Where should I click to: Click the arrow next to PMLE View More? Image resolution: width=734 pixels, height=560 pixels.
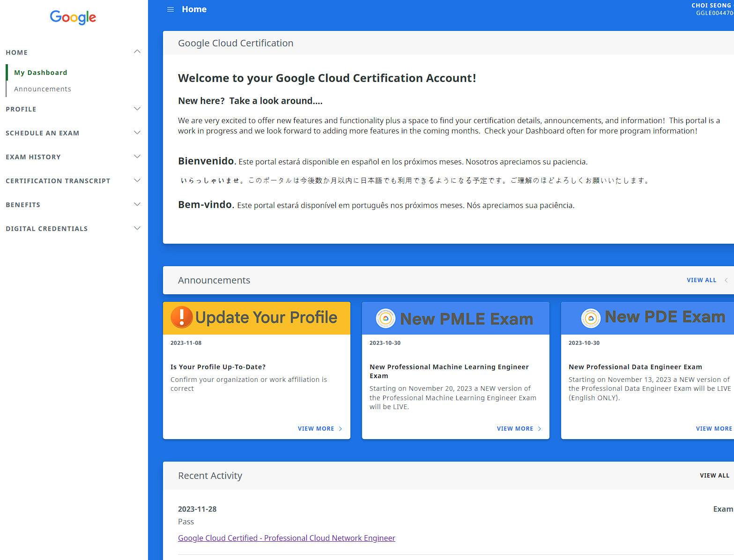click(x=540, y=429)
